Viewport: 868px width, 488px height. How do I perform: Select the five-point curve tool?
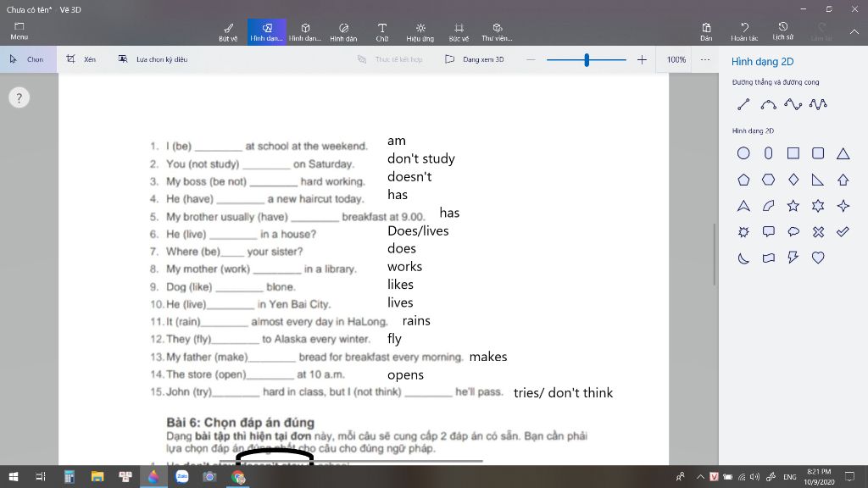(818, 104)
